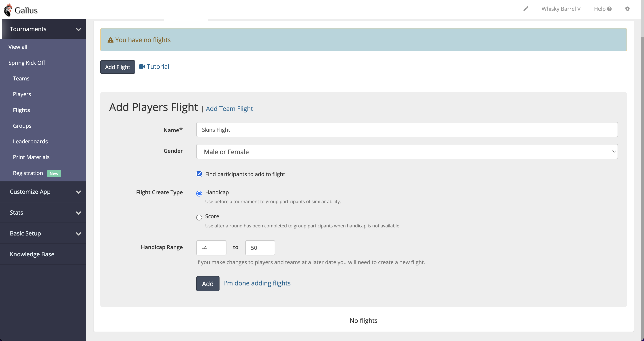Focus the handicap minimum field
Screen dimensions: 644x341
211,248
